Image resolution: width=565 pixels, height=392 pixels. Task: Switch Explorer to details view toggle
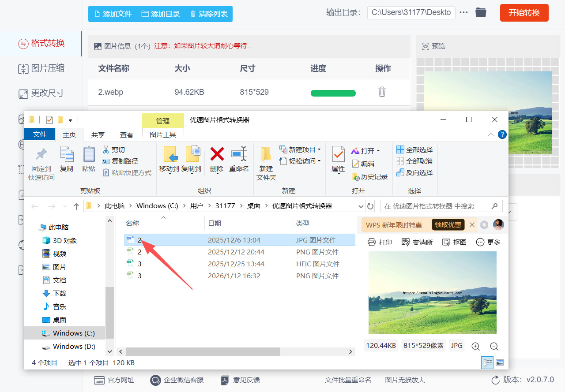(x=487, y=362)
